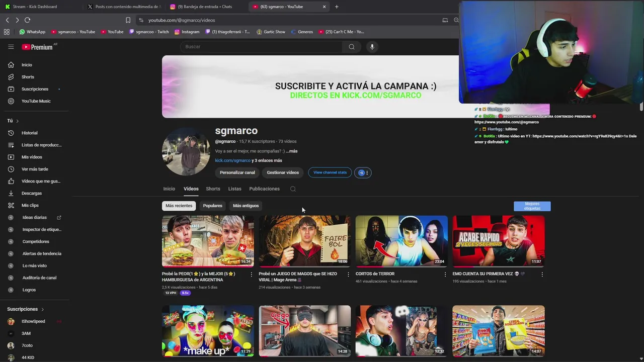Open IShowSpeed subscription channel
Viewport: 644px width, 362px height.
34,321
